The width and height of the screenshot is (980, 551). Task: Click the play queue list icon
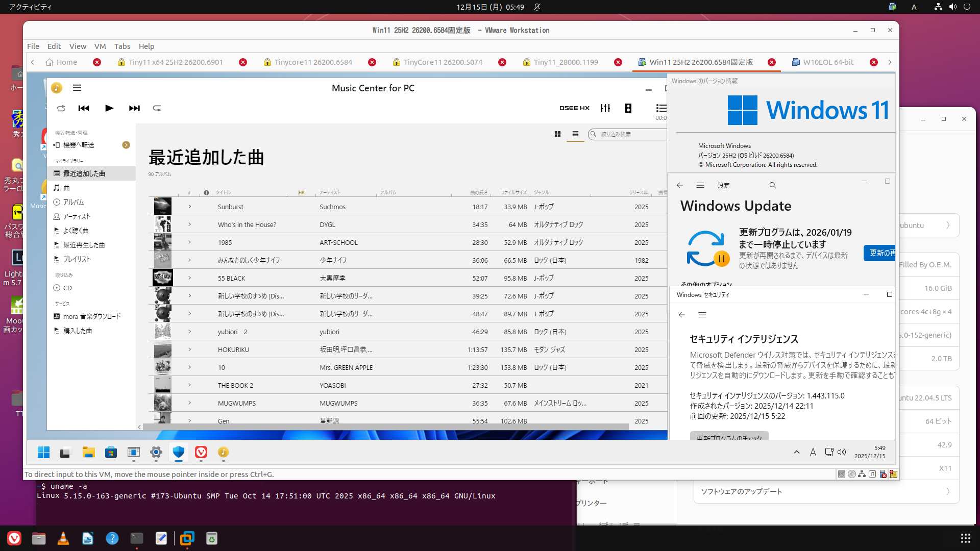point(661,108)
